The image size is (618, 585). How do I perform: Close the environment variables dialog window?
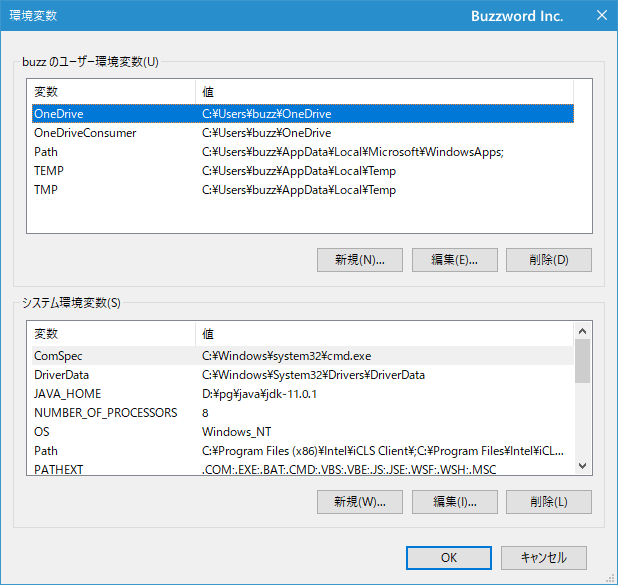(600, 16)
